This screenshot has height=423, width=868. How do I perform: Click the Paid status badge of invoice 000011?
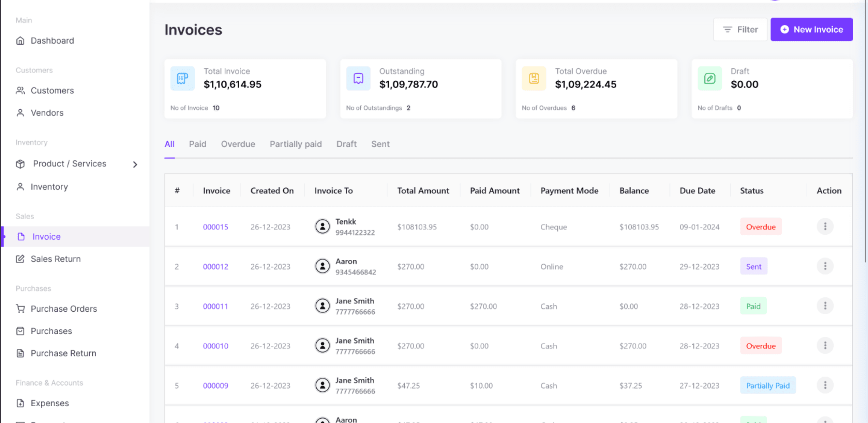(x=753, y=306)
